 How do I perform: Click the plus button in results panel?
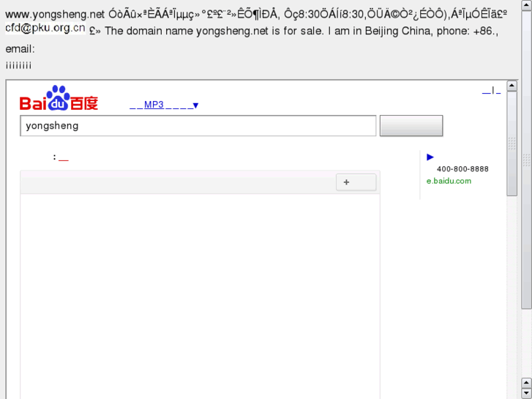tap(356, 182)
